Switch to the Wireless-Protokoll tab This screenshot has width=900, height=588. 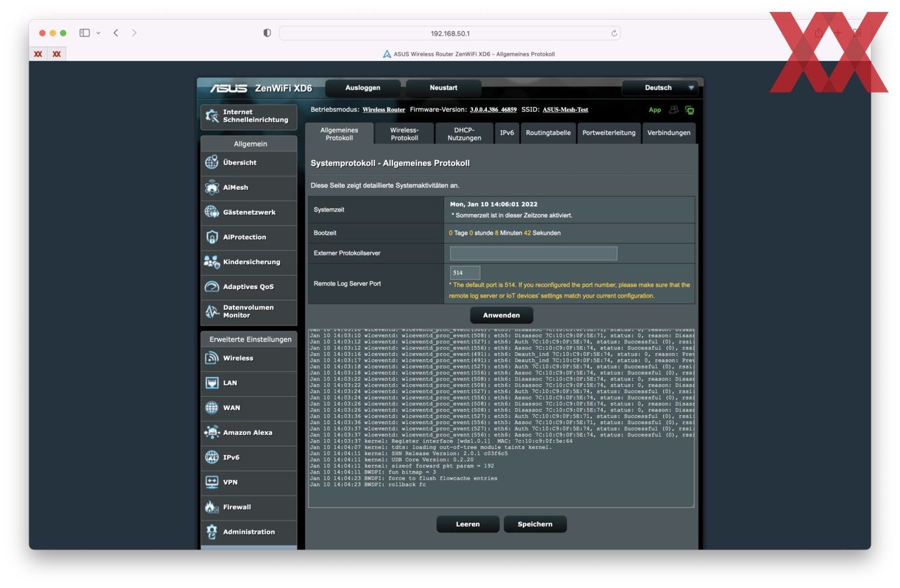pos(404,134)
